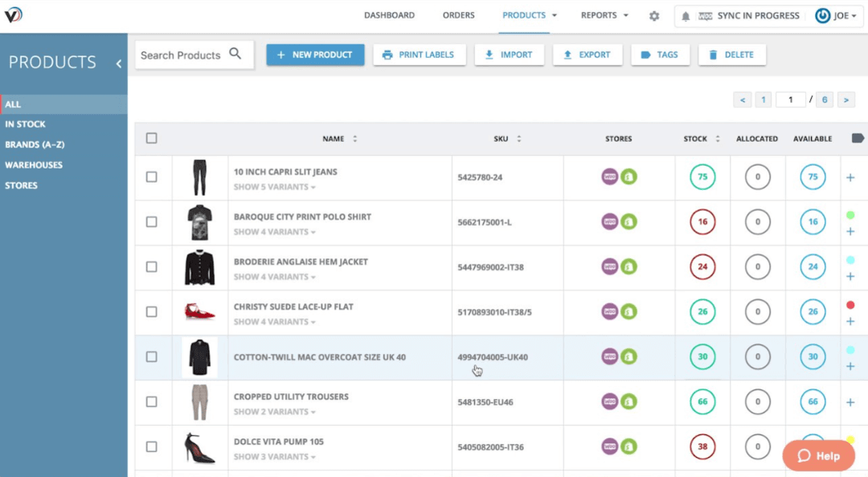868x477 pixels.
Task: Select the Dolce Vita Pump 105 checkbox
Action: pyautogui.click(x=151, y=446)
